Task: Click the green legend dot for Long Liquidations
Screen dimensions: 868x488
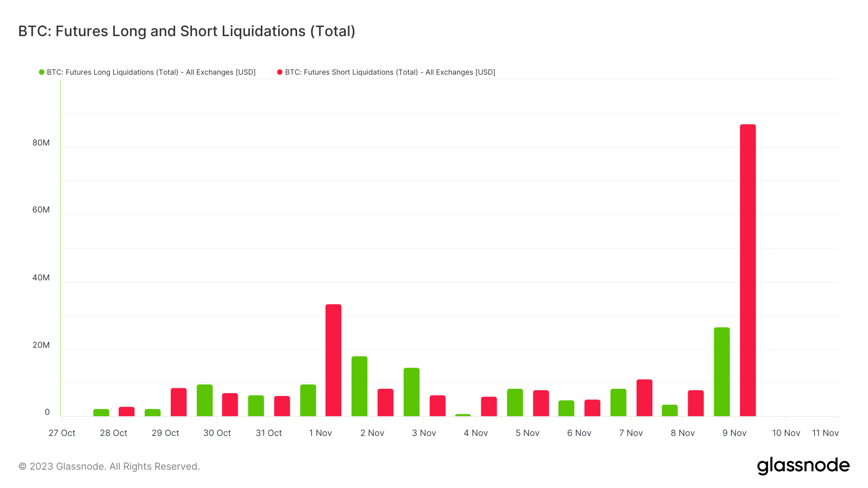Action: 41,72
